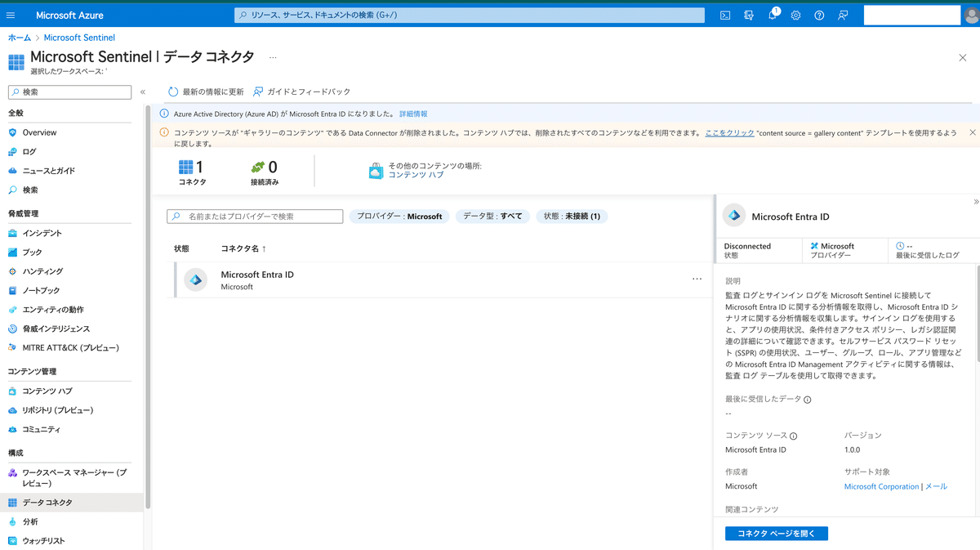
Task: Open the more options ellipsis beside page title
Action: pos(273,57)
